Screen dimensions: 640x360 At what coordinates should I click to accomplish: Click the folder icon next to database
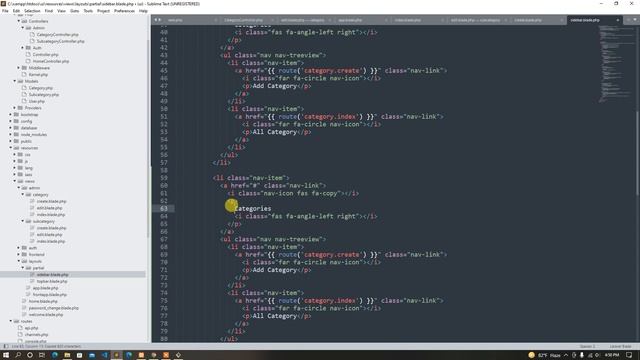tap(16, 128)
